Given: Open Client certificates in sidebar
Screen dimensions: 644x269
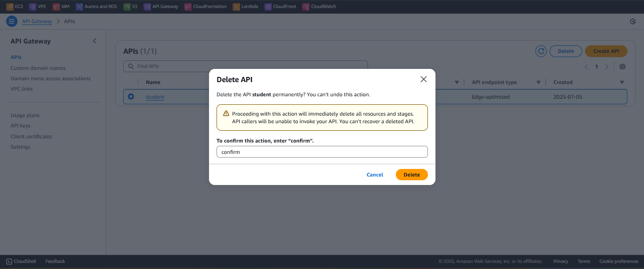Looking at the screenshot, I should pos(31,136).
